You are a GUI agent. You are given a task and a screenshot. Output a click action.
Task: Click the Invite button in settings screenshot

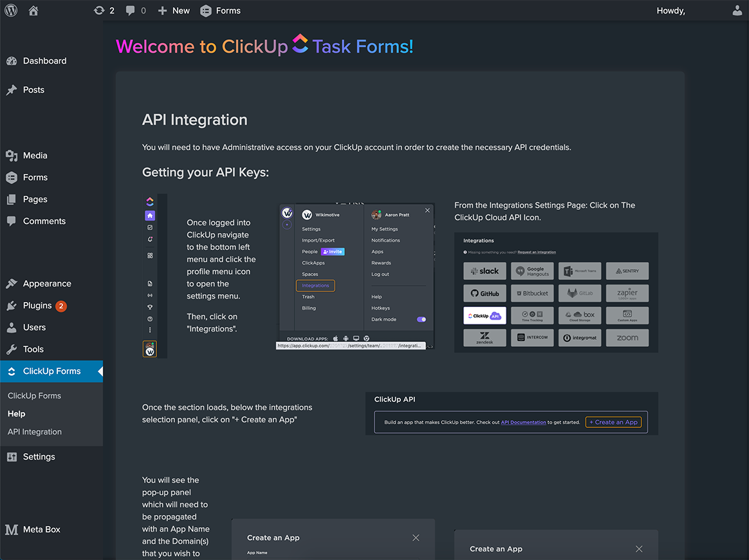[x=333, y=251]
